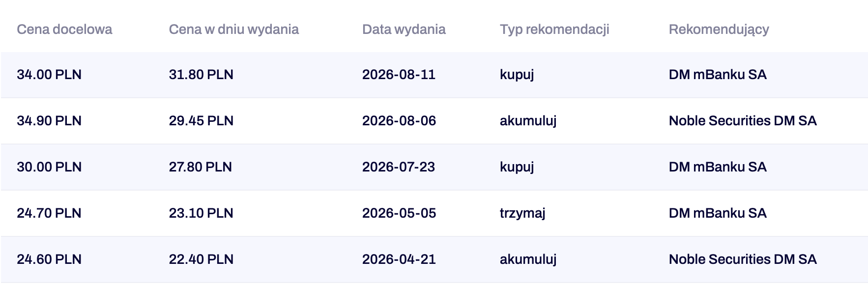Image resolution: width=868 pixels, height=285 pixels.
Task: Select the akumuluj recommendation dated 2026-04-21
Action: pos(528,259)
